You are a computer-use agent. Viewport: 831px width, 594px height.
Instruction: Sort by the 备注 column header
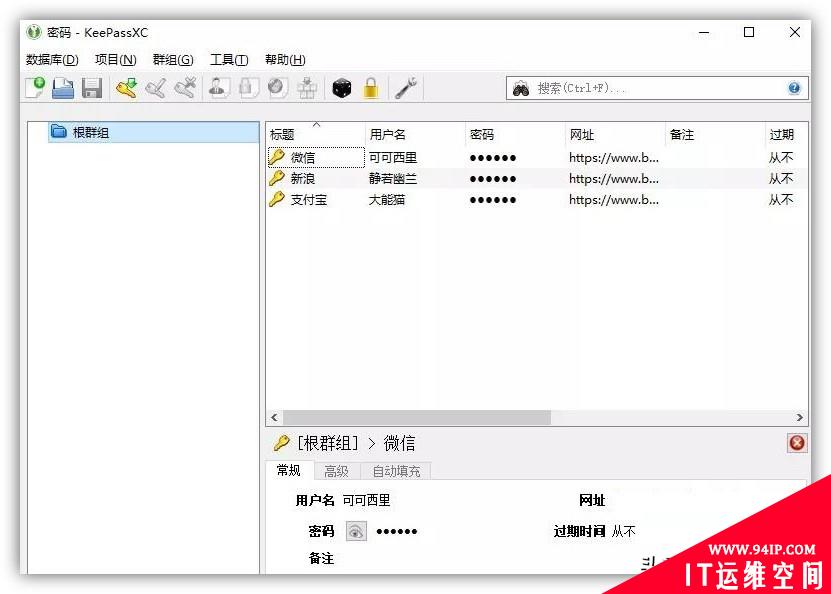(715, 134)
